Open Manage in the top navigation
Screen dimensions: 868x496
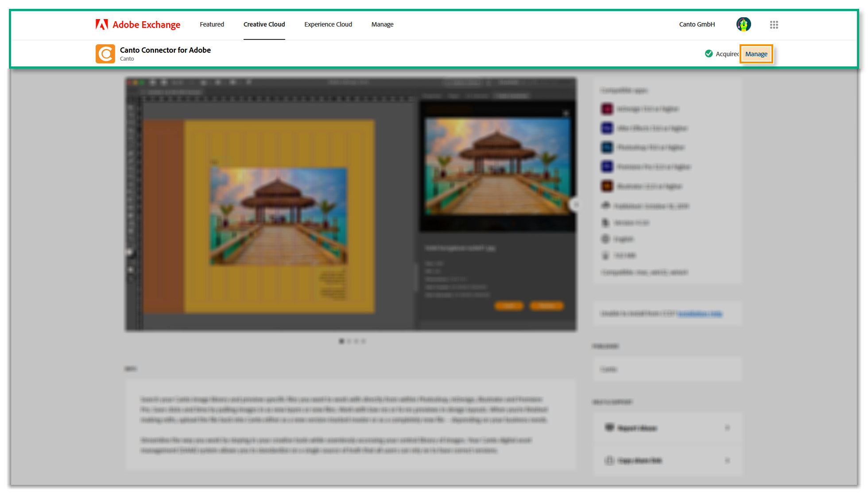click(x=382, y=24)
